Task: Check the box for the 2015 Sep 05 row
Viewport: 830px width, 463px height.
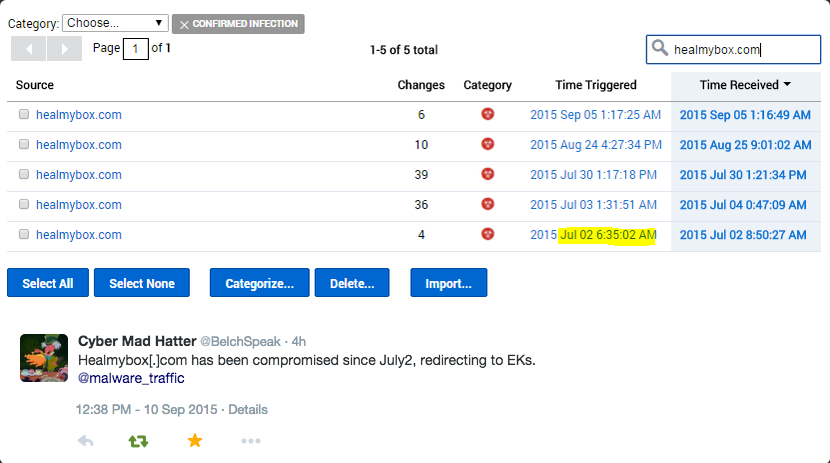Action: [24, 115]
